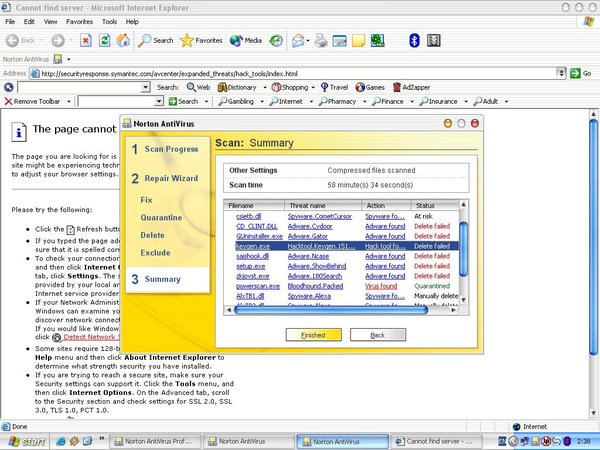Click the Windows Start button
The height and width of the screenshot is (450, 600).
25,442
